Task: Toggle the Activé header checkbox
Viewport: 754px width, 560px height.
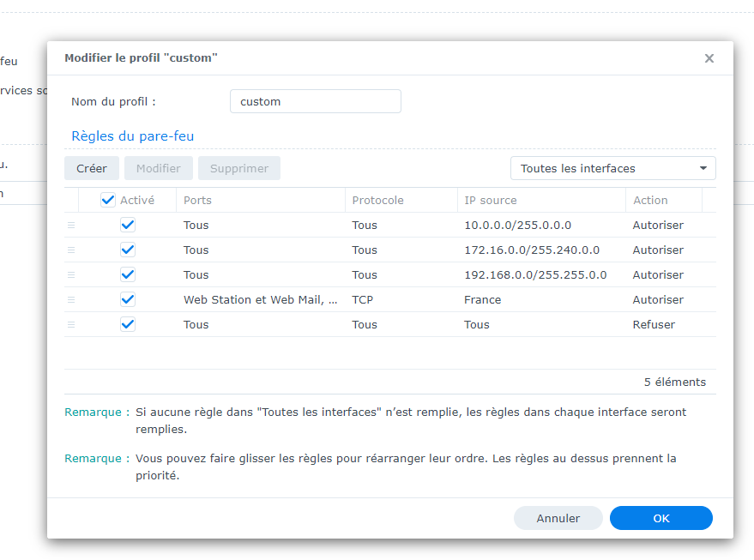Action: tap(108, 200)
